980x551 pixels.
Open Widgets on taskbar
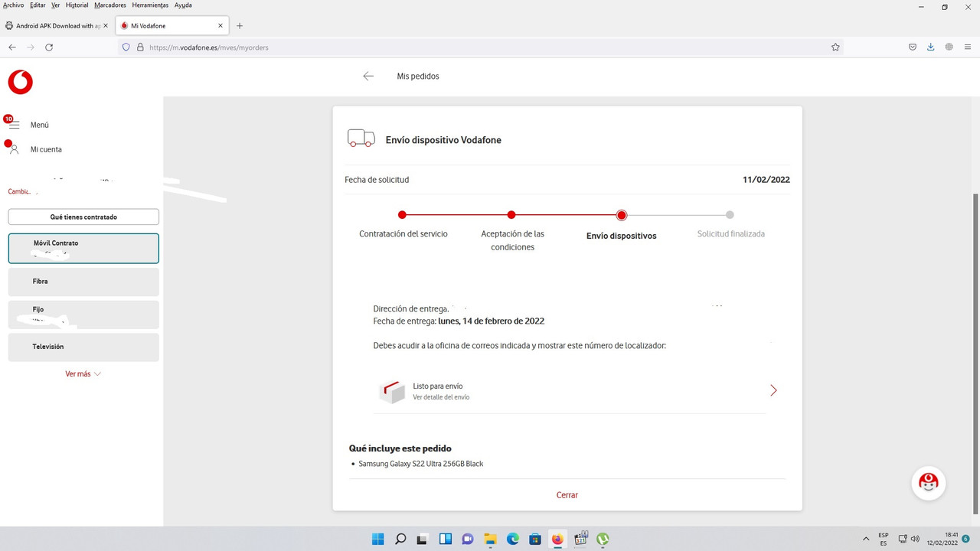coord(445,539)
